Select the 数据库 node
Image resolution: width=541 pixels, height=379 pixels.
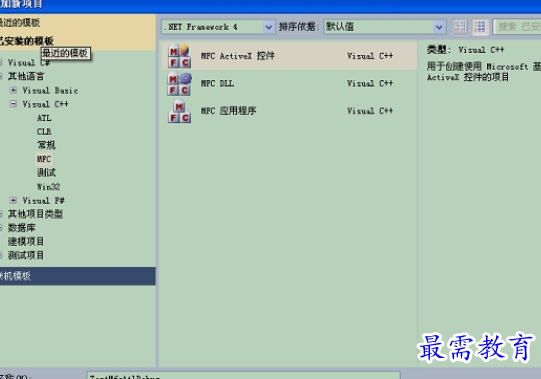click(x=21, y=228)
